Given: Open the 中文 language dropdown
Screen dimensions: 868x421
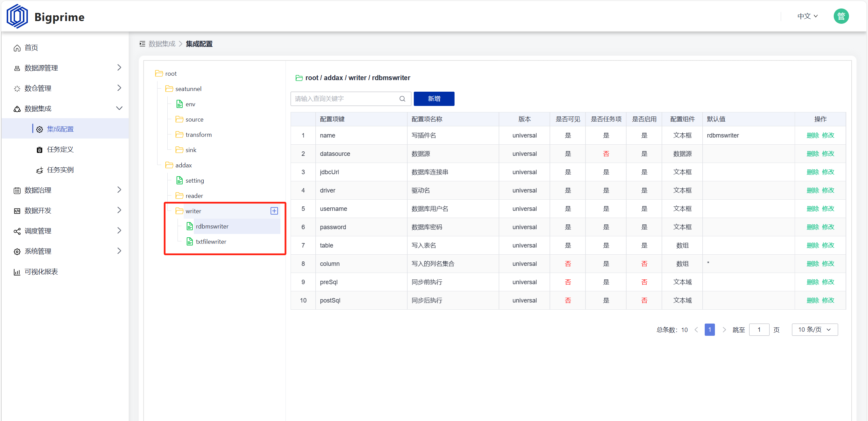Looking at the screenshot, I should 808,16.
